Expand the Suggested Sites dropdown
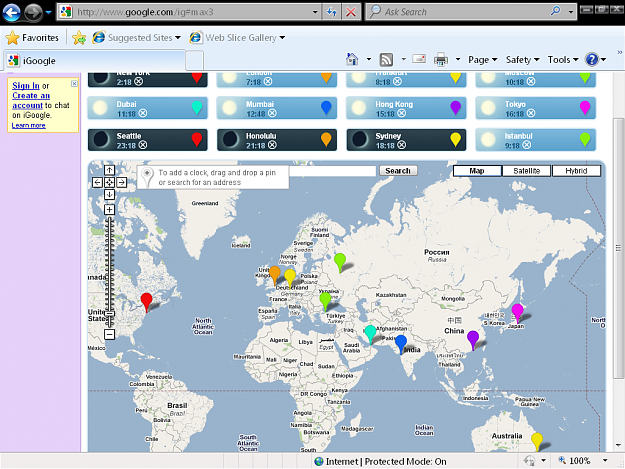625x469 pixels. click(178, 38)
